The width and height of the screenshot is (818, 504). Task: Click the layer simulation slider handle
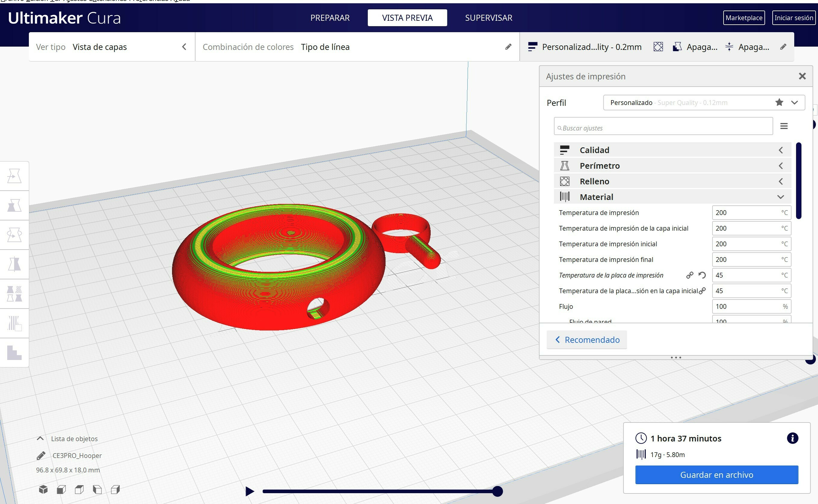point(497,491)
